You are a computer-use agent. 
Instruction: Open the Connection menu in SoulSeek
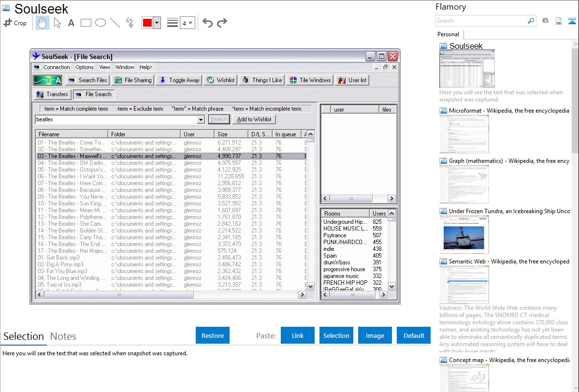click(x=57, y=67)
